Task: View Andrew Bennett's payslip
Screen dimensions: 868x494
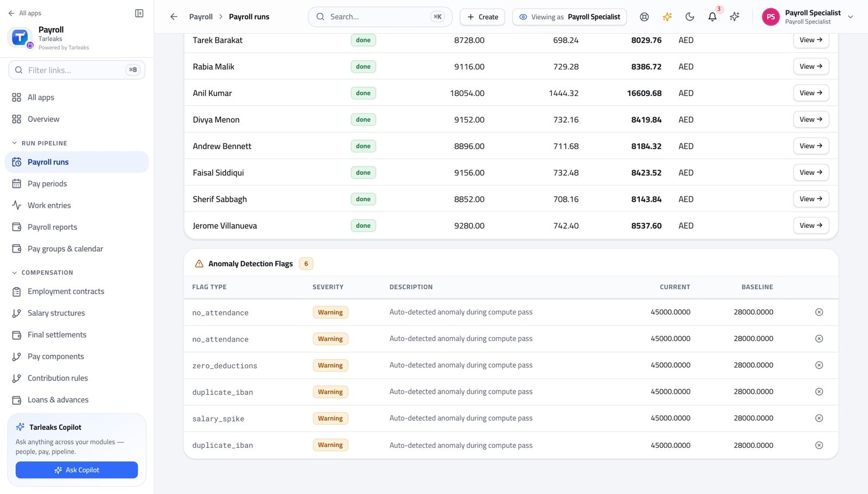Action: (x=811, y=146)
